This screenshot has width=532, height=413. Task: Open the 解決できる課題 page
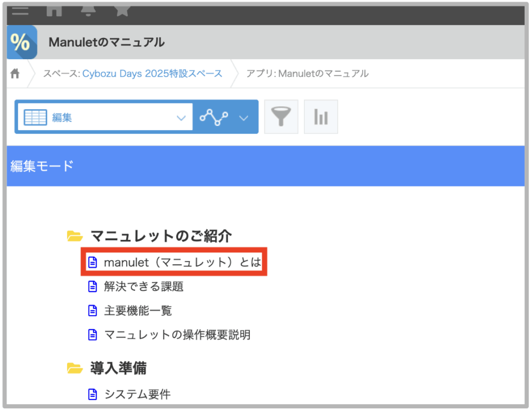143,287
